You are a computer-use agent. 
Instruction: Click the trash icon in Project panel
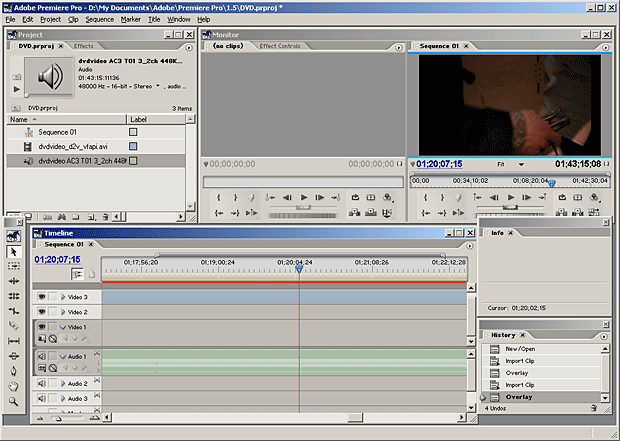click(106, 217)
